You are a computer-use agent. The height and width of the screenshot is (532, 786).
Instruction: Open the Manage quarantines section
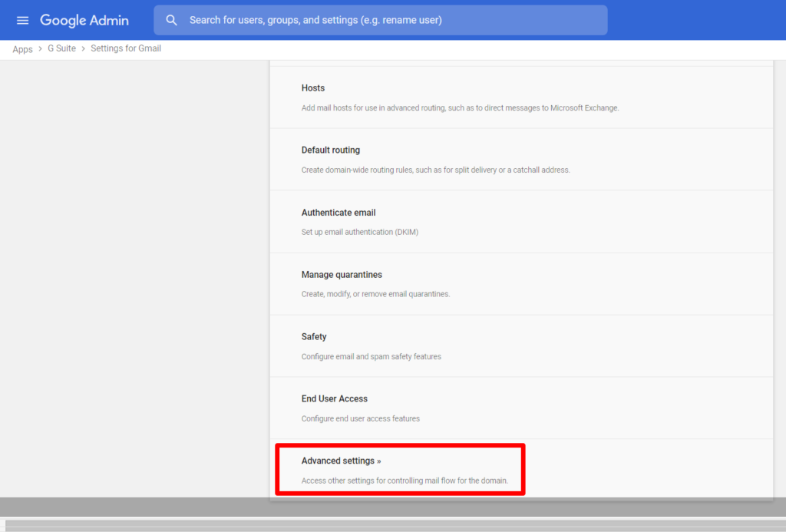coord(342,274)
